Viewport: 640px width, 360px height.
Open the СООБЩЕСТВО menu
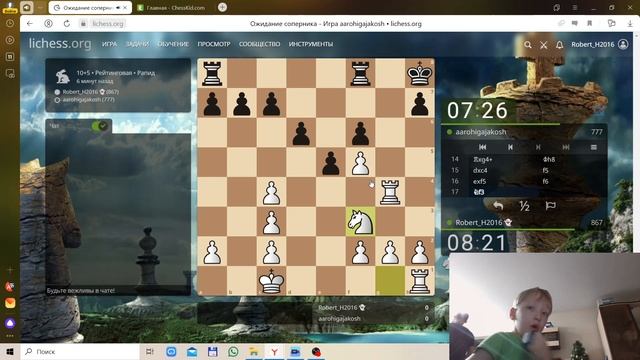[260, 44]
